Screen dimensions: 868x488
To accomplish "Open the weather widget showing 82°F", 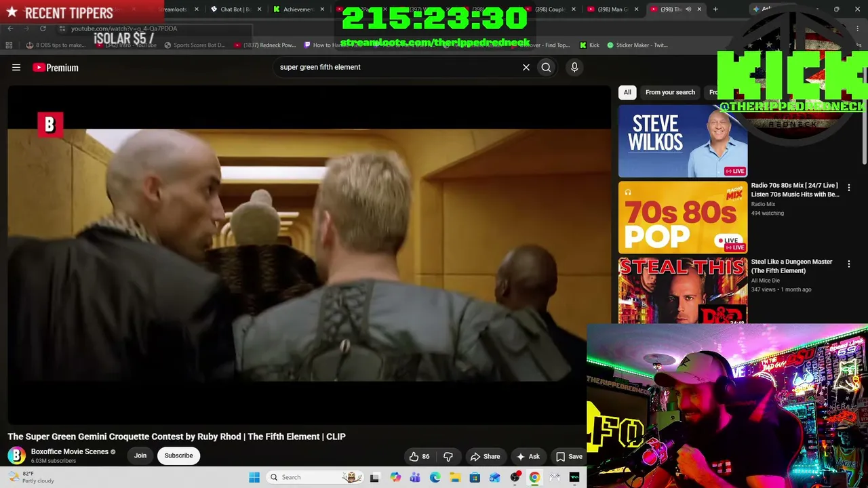I will 31,477.
